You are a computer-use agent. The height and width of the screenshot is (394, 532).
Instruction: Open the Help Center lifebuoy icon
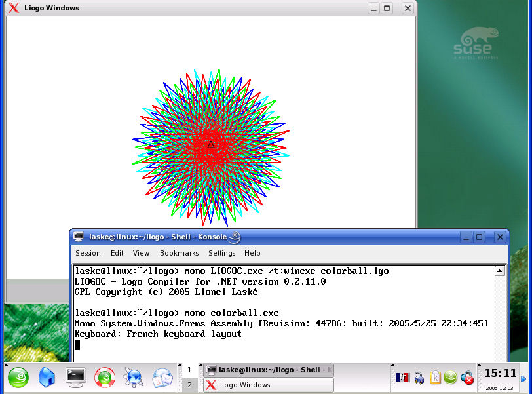pyautogui.click(x=105, y=377)
